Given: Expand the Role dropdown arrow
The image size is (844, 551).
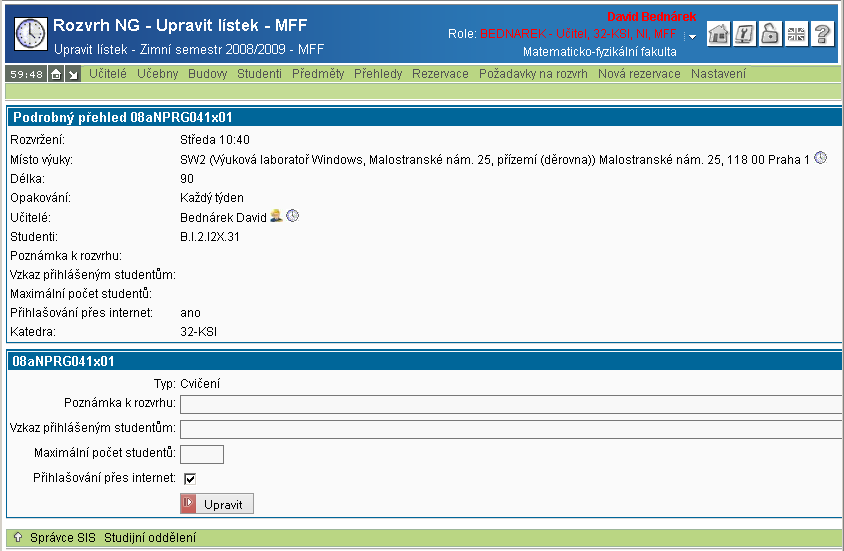Looking at the screenshot, I should [690, 36].
